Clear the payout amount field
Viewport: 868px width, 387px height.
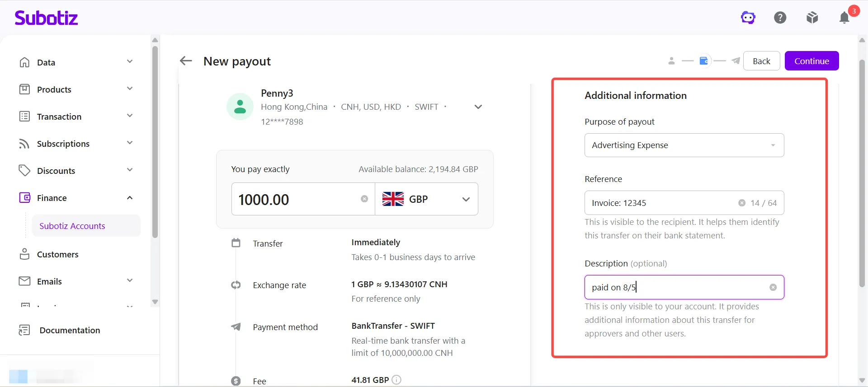364,199
